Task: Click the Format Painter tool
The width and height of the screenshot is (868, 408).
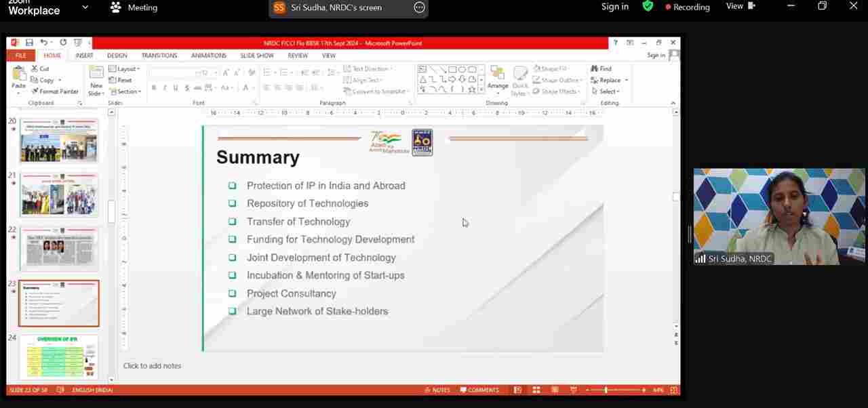Action: tap(54, 91)
